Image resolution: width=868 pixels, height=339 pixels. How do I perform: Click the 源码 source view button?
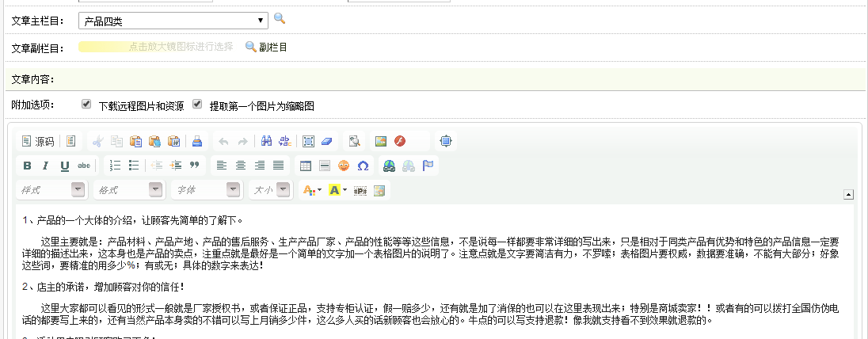37,142
